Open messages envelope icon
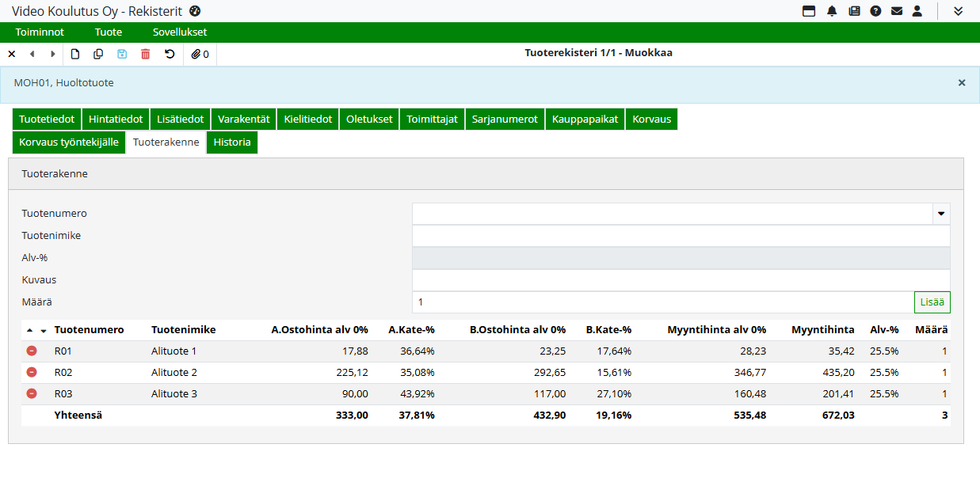 [897, 11]
